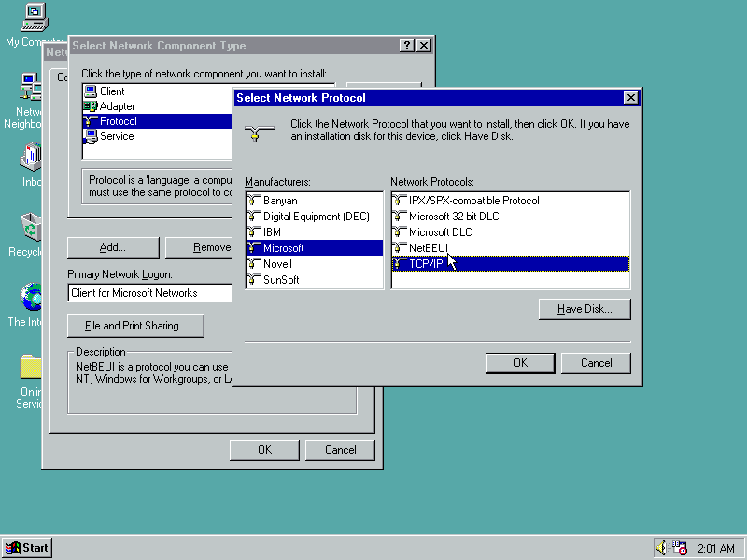Screen dimensions: 747x560
Task: Click the volume speaker tray icon
Action: (x=662, y=548)
